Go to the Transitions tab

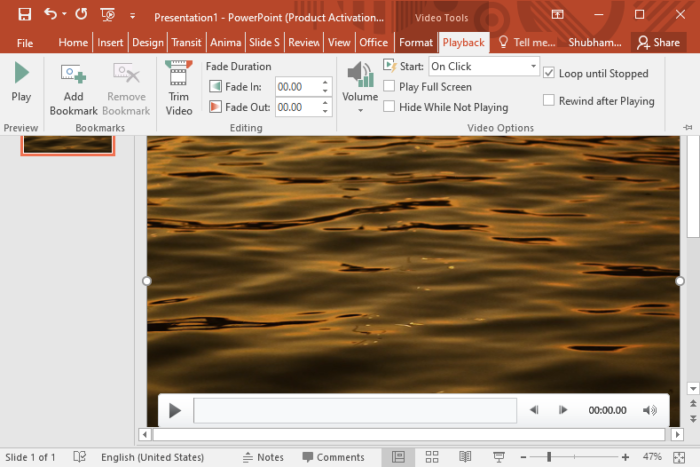(186, 42)
